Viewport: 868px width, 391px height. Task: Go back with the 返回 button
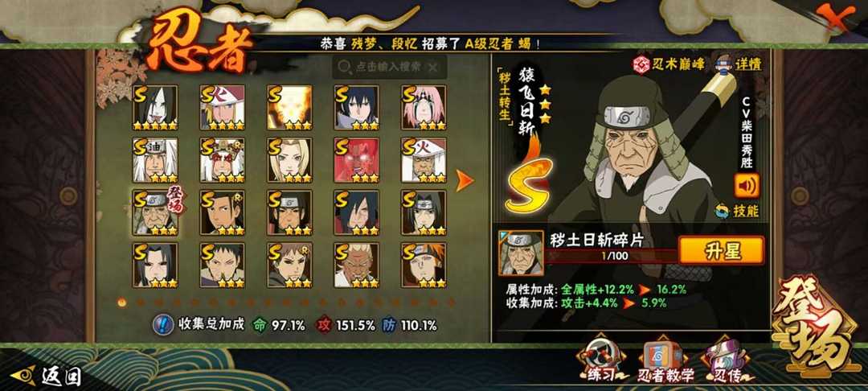click(x=47, y=376)
